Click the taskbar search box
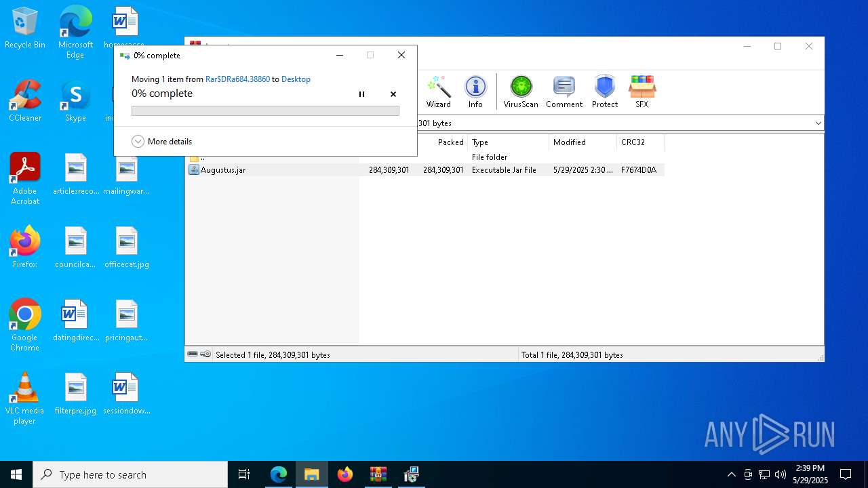The image size is (868, 488). point(130,474)
